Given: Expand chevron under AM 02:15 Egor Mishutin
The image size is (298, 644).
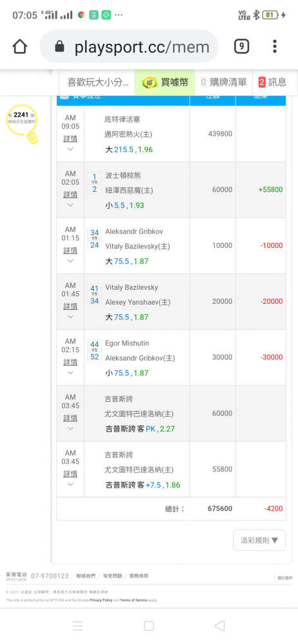Looking at the screenshot, I should pyautogui.click(x=70, y=372).
